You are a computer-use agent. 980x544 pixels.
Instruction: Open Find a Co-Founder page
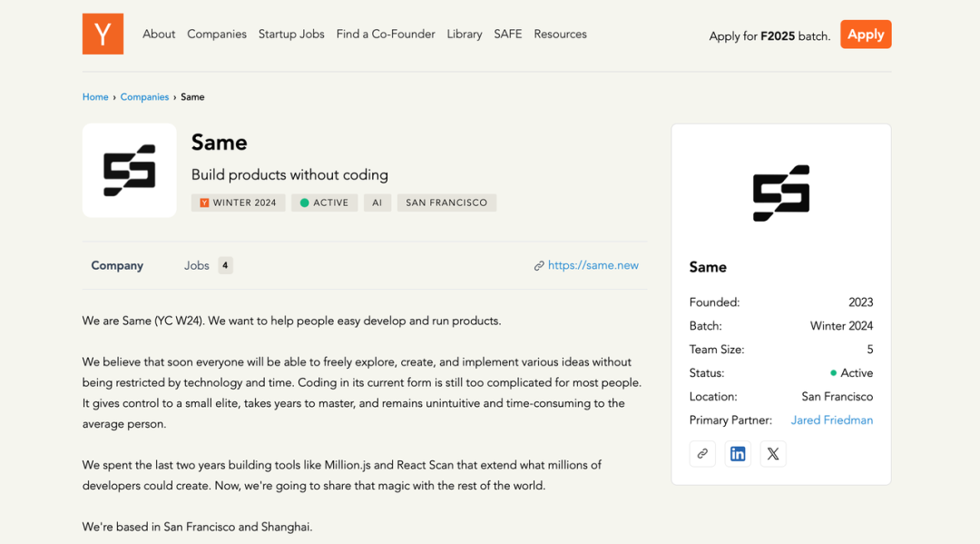coord(386,35)
